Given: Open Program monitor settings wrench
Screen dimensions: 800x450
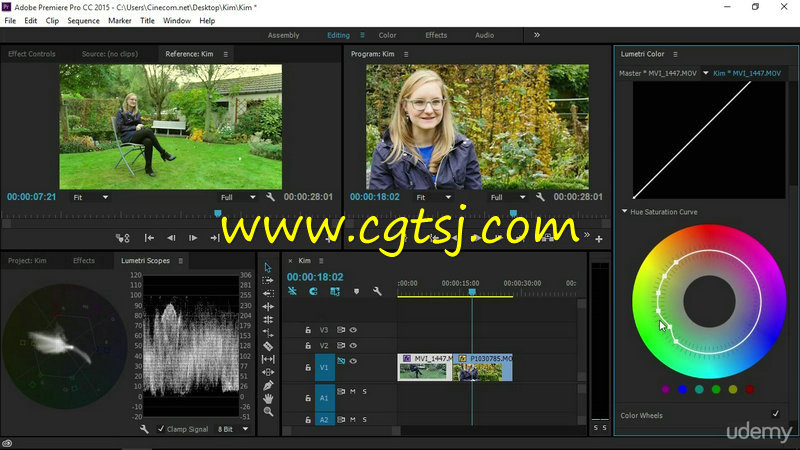Looking at the screenshot, I should 540,197.
